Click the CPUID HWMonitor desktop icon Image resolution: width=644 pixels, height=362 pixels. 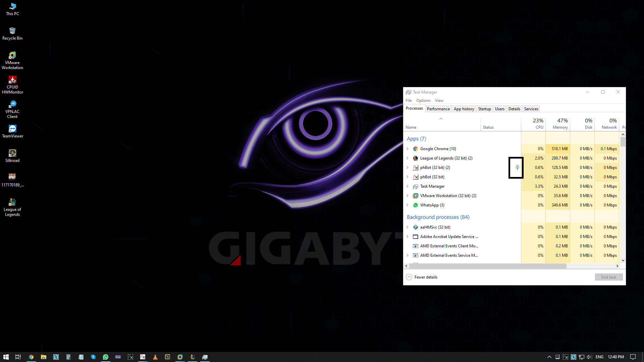pos(12,84)
